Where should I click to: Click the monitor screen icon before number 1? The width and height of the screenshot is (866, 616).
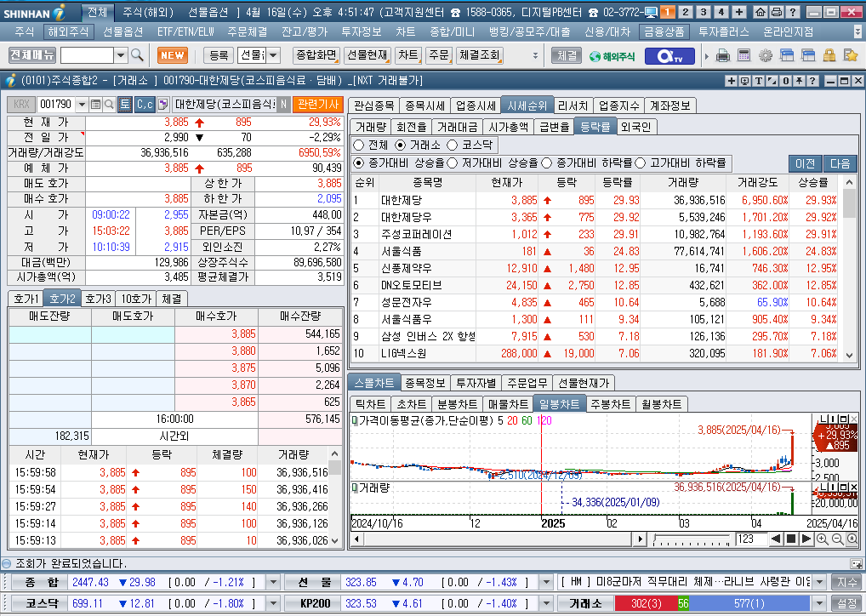tap(651, 12)
